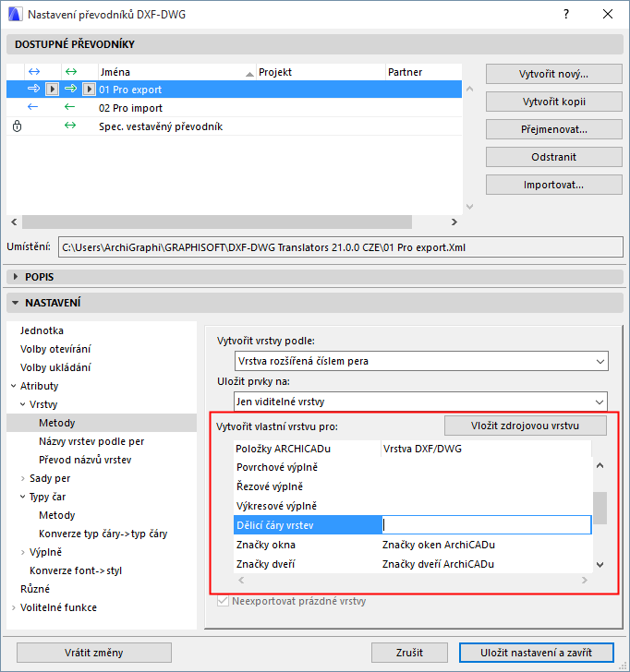Click Zrušit button
Viewport: 630px width, 672px height.
(409, 653)
